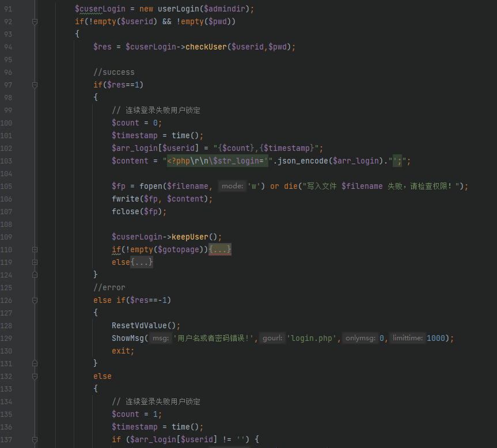Select the $cuserLogin variable on line 91

[x=99, y=9]
